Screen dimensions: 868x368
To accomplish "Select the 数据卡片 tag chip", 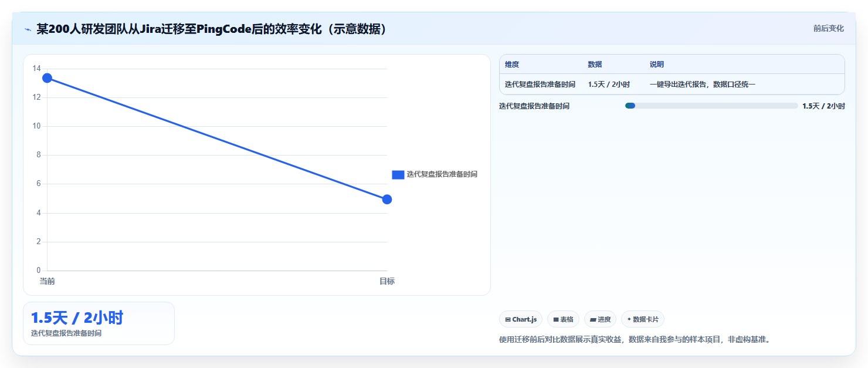I will coord(643,319).
